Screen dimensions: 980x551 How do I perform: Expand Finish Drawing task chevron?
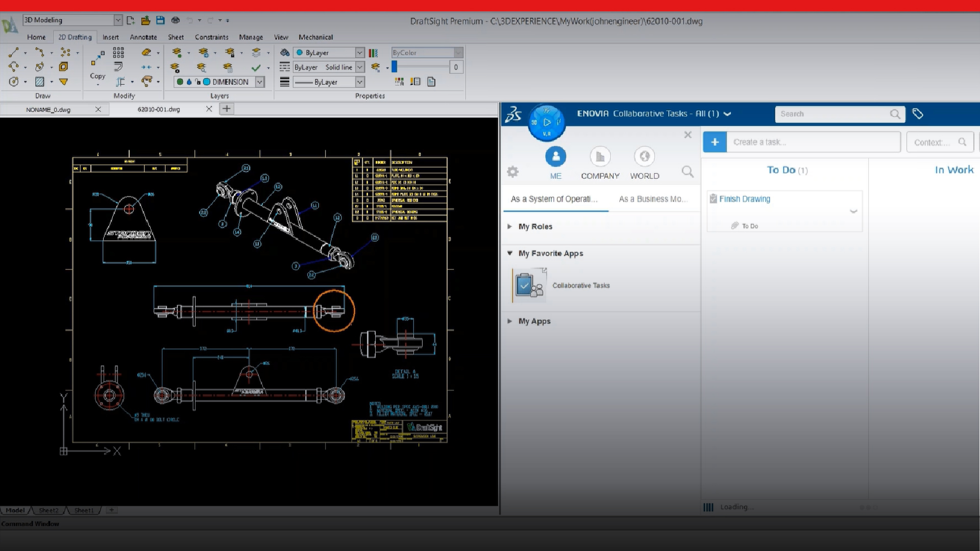853,211
